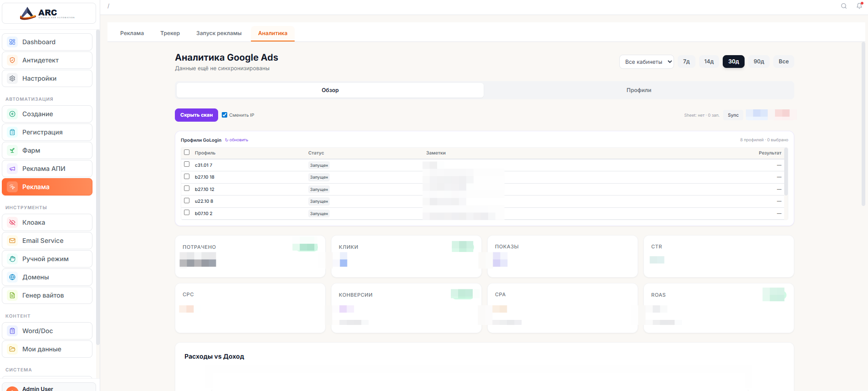Viewport: 868px width, 391px height.
Task: Open the Клоака tool icon
Action: click(x=12, y=222)
